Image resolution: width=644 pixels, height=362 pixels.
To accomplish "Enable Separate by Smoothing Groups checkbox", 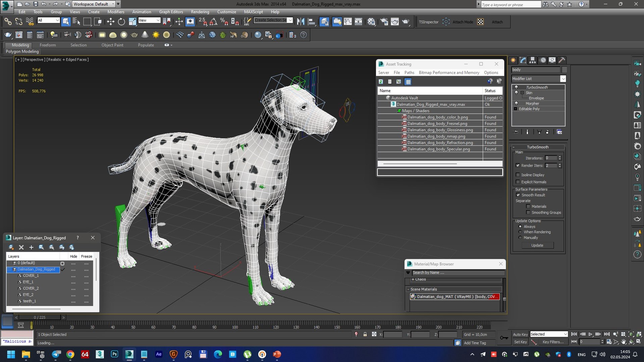I will click(528, 213).
